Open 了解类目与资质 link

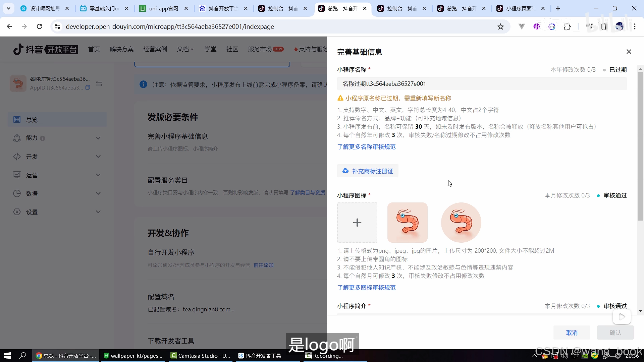tap(308, 192)
